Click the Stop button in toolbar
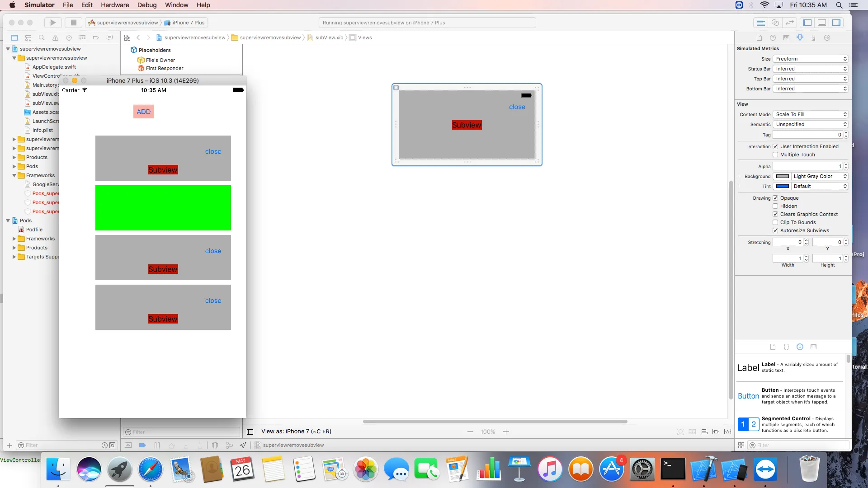868x488 pixels. (73, 23)
